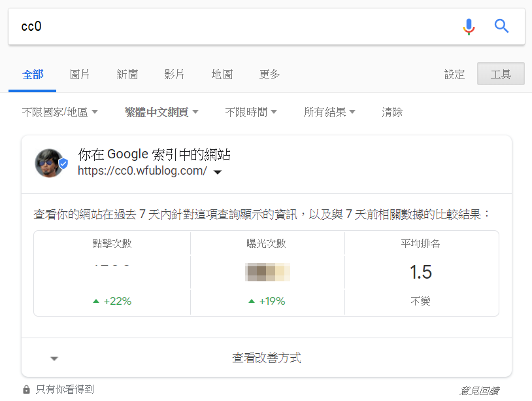Screen dimensions: 532x401
Task: Click the blurred impressions count value
Action: pos(267,272)
